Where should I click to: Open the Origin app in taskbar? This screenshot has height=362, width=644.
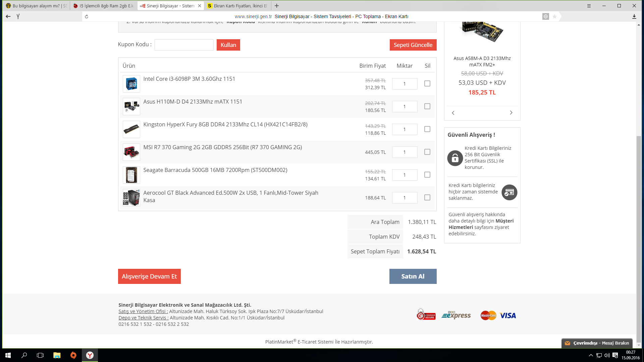click(73, 355)
